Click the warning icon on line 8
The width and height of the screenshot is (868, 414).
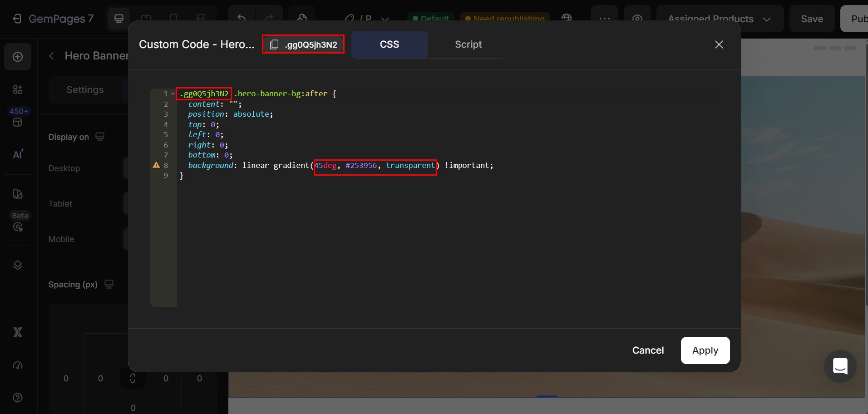point(156,165)
